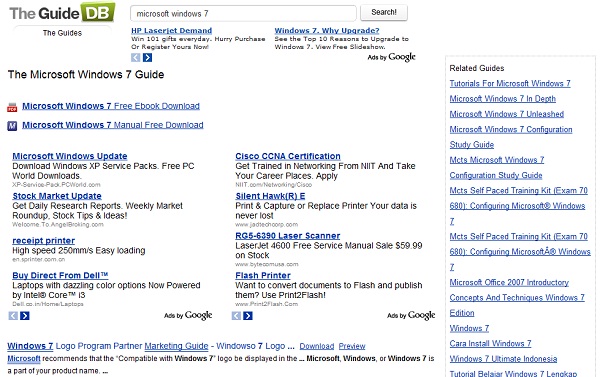Click the Preview link for Logo Program guide
The height and width of the screenshot is (377, 600).
[352, 346]
